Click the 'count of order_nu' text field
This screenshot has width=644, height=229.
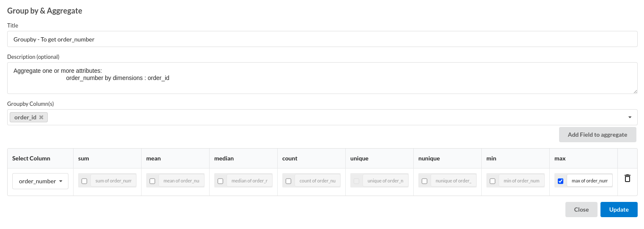point(317,181)
